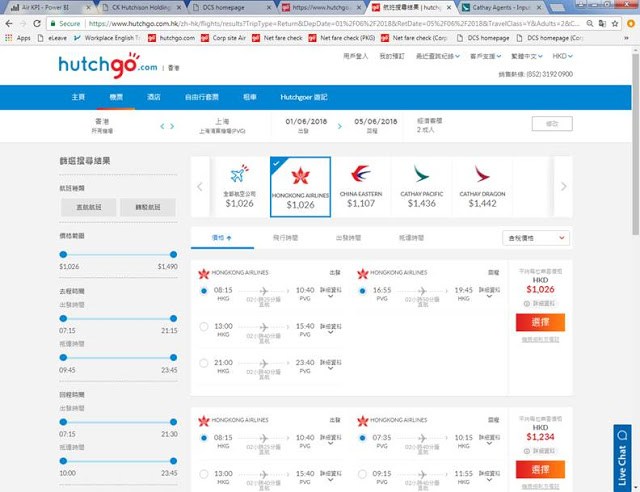Click the browser address bar URL
The height and width of the screenshot is (492, 640).
pyautogui.click(x=334, y=24)
